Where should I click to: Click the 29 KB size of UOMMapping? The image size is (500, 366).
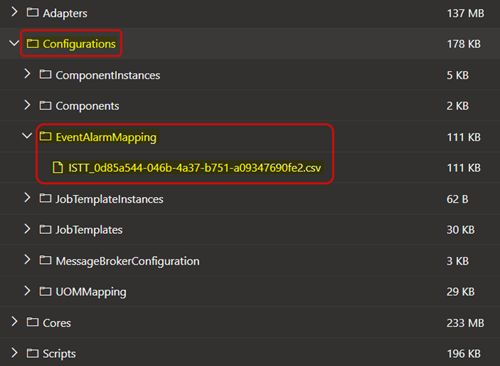[x=461, y=292]
